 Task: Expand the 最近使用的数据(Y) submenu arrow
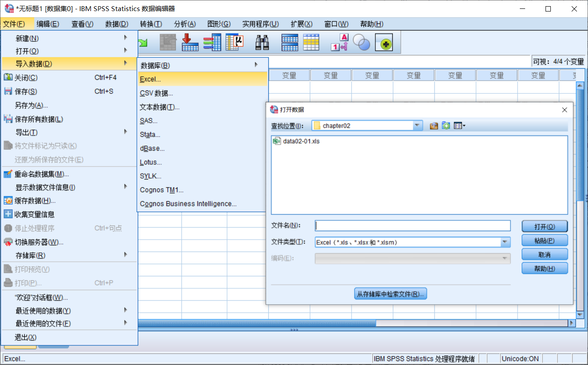point(126,310)
